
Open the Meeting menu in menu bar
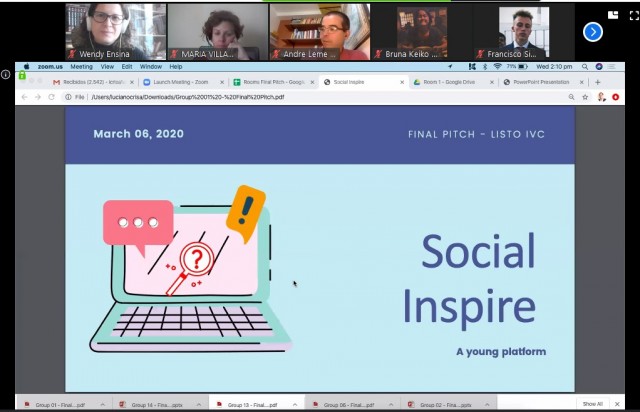tap(81, 66)
